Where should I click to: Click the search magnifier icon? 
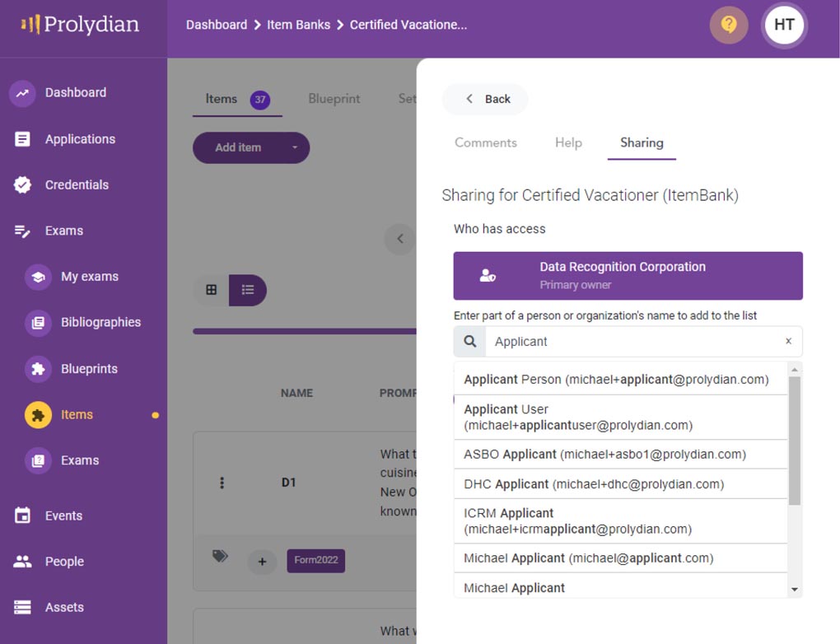click(x=469, y=341)
